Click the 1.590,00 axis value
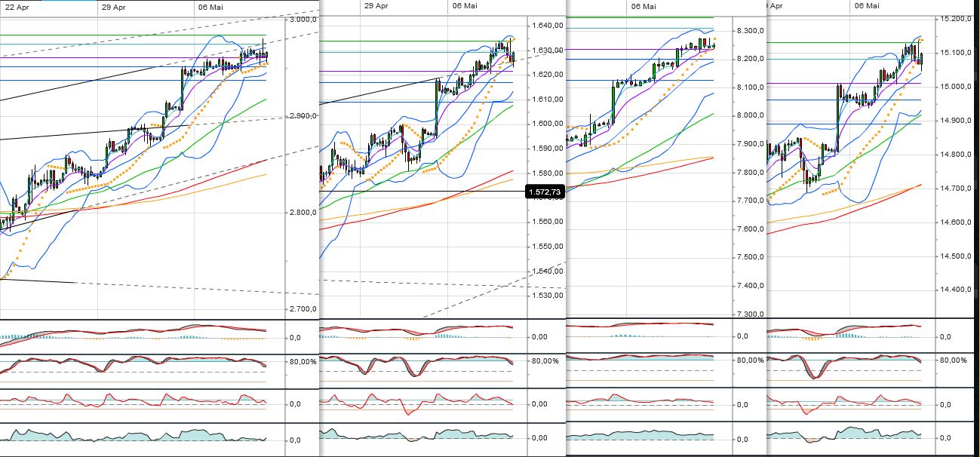The width and height of the screenshot is (980, 457). click(x=546, y=149)
